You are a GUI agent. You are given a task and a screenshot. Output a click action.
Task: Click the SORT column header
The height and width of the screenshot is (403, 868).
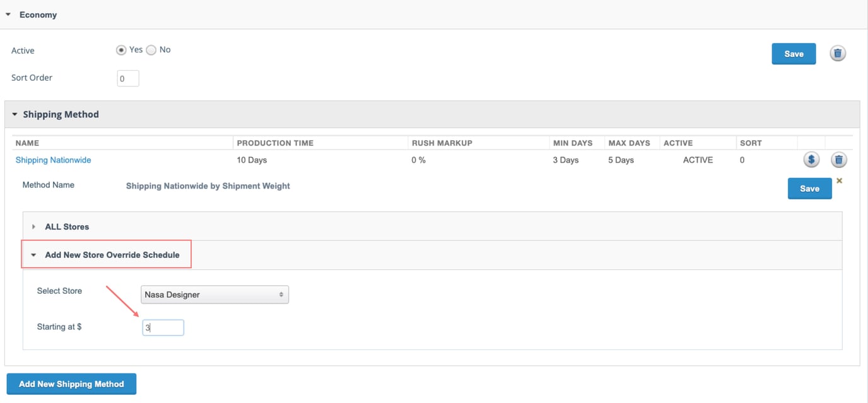(751, 143)
